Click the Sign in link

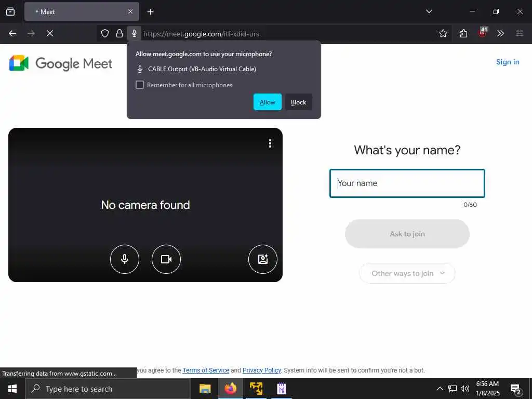click(508, 62)
